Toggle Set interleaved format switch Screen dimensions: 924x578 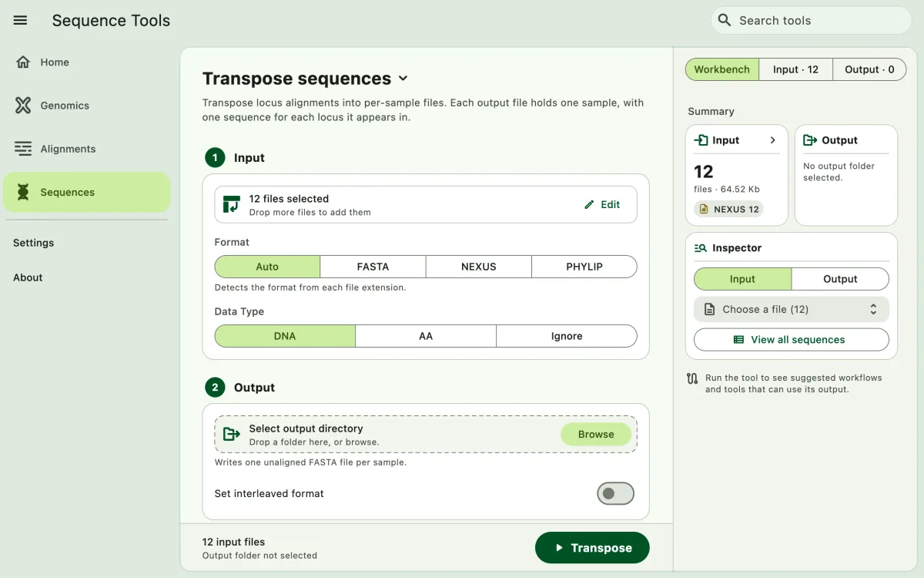point(615,493)
